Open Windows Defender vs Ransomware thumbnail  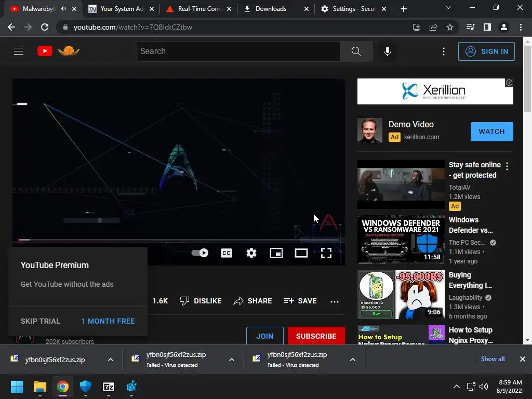click(x=401, y=240)
